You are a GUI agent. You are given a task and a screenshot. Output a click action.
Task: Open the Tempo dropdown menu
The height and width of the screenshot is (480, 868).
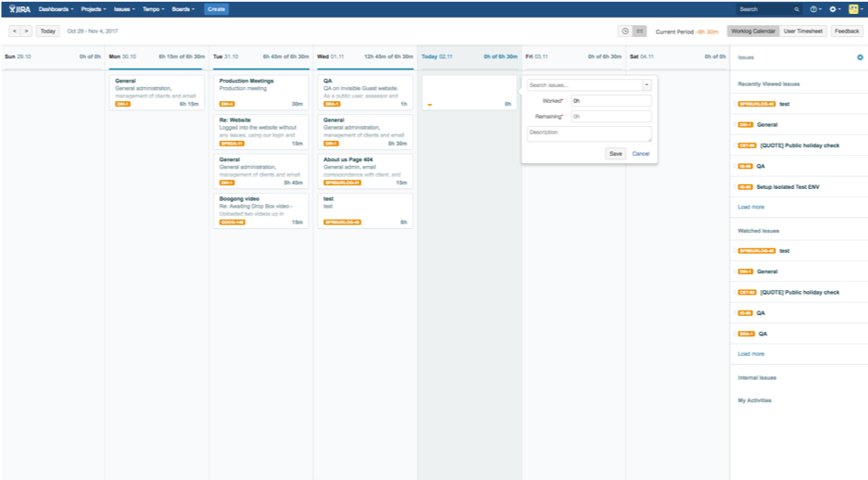click(155, 8)
